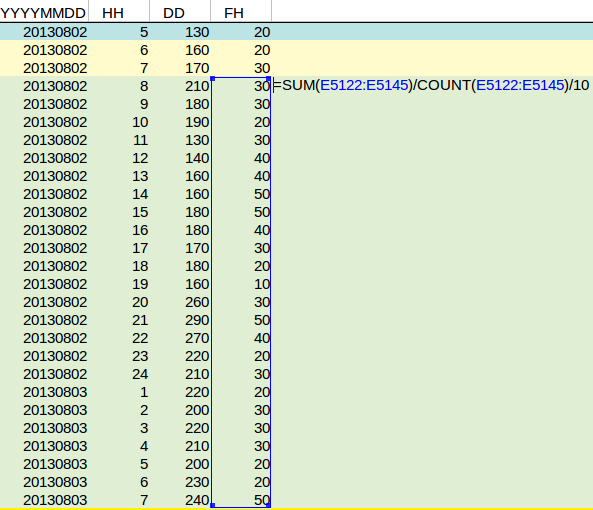This screenshot has height=510, width=593.
Task: Select the YYYYMMDD column header
Action: point(44,13)
